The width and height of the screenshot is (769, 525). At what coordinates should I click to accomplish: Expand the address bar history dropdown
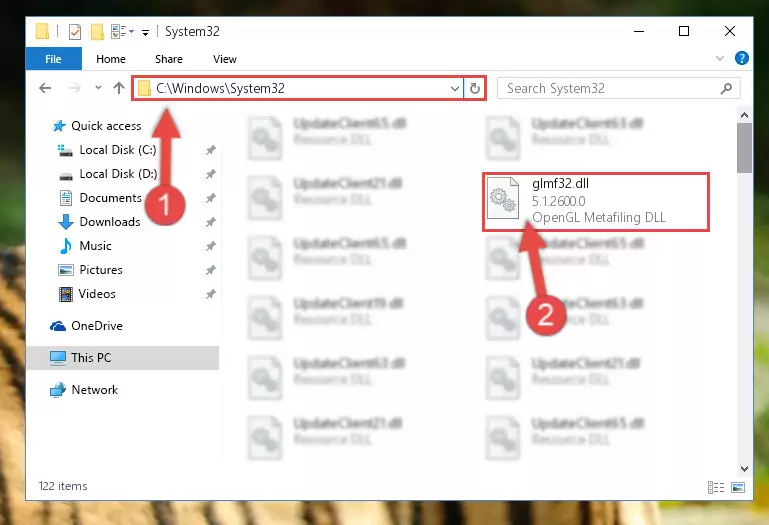coord(455,89)
